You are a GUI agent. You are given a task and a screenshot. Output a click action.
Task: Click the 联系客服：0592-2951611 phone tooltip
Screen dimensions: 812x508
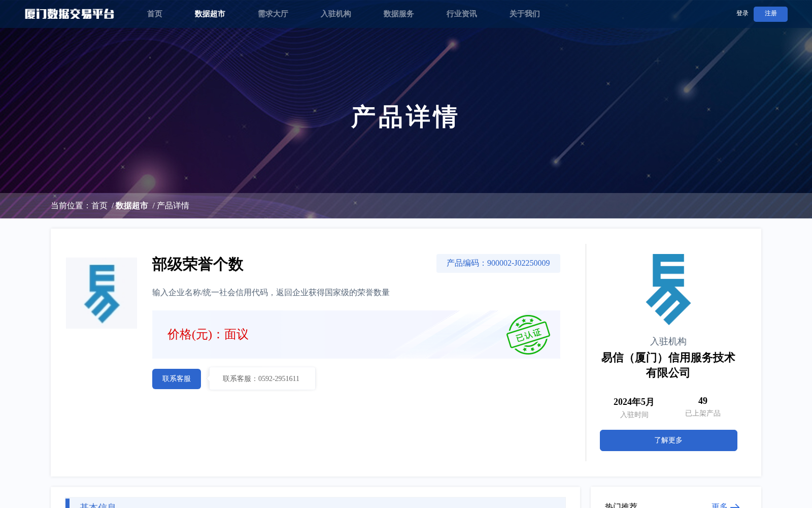click(x=262, y=379)
